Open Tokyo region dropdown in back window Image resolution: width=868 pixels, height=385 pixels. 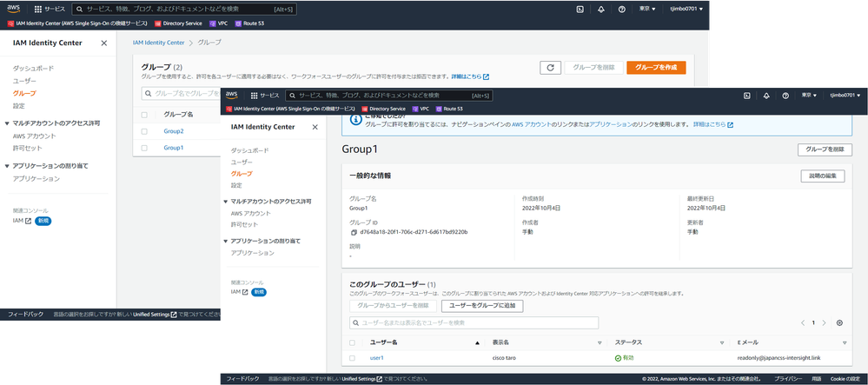tap(647, 10)
